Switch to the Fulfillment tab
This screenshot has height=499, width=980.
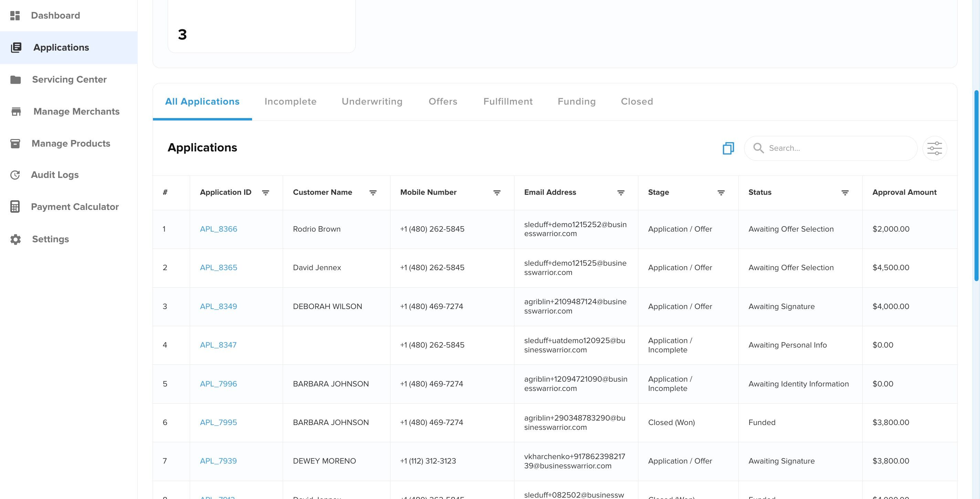[508, 102]
